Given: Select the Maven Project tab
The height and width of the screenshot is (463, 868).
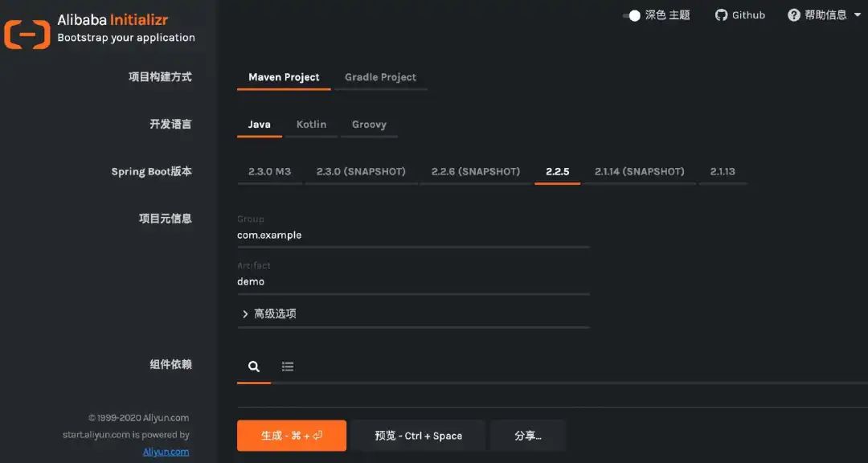Looking at the screenshot, I should click(x=284, y=77).
